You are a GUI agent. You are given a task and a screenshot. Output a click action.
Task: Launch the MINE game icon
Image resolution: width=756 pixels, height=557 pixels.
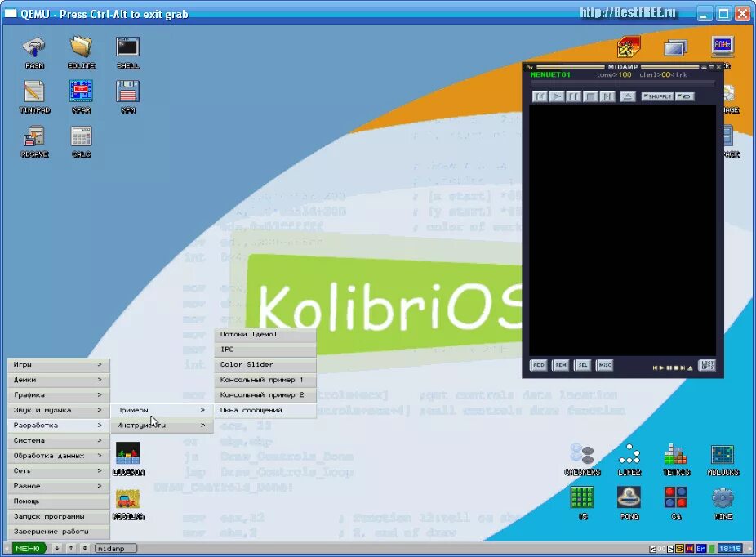[723, 503]
